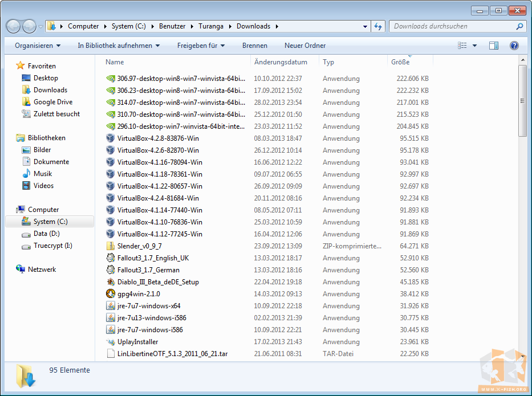Click the Slender_v0_9_7 zip folder icon

tap(110, 246)
